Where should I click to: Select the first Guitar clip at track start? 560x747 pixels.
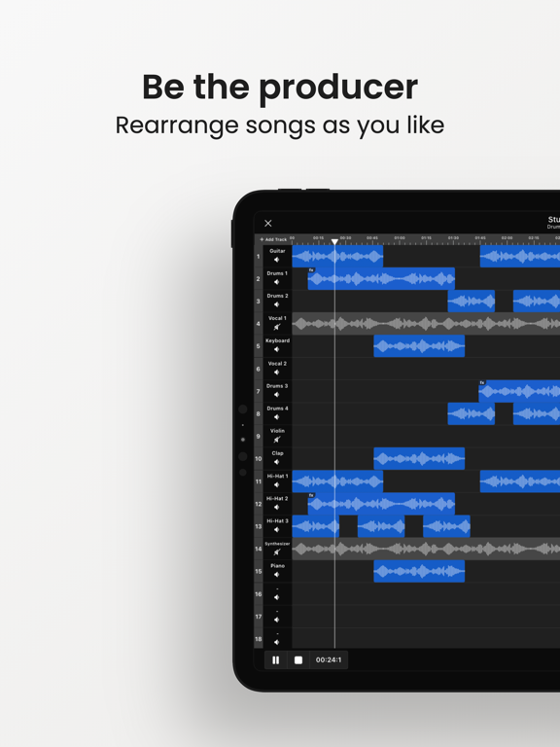point(337,257)
